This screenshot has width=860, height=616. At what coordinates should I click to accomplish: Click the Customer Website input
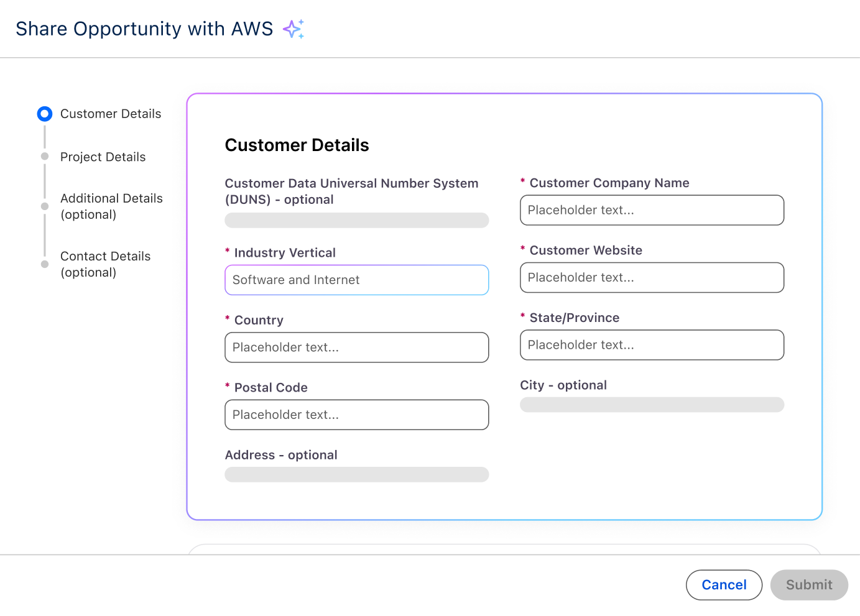(652, 277)
